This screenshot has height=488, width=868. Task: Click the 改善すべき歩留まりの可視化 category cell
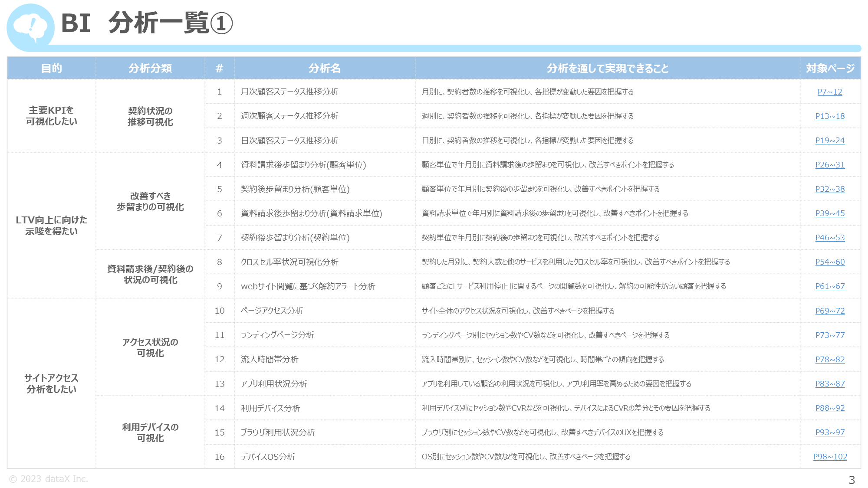150,201
